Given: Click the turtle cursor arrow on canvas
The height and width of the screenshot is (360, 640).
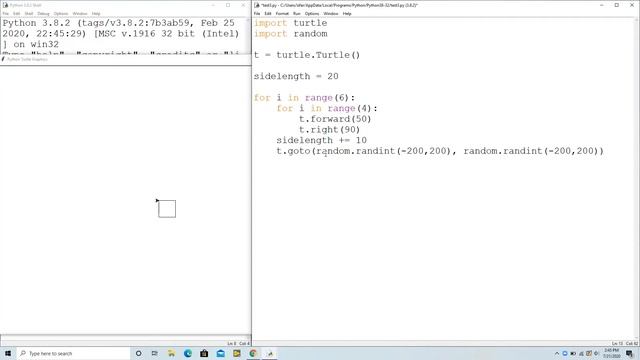Looking at the screenshot, I should click(157, 200).
